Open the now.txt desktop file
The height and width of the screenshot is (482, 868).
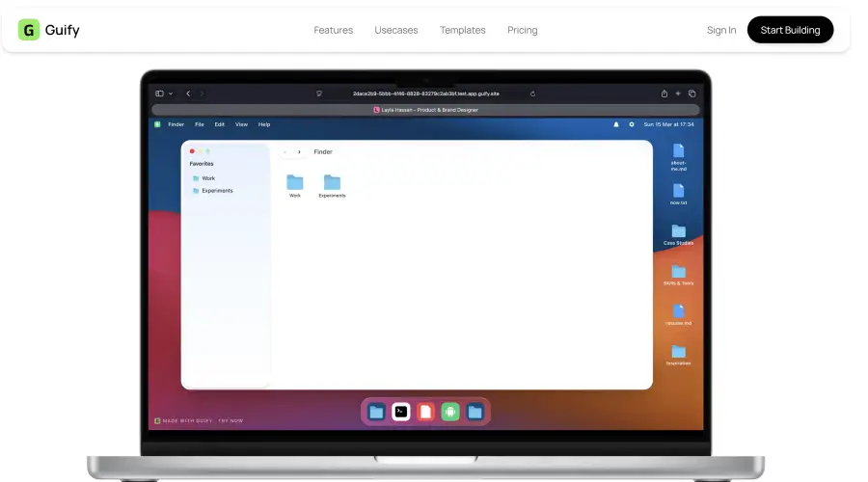coord(679,194)
